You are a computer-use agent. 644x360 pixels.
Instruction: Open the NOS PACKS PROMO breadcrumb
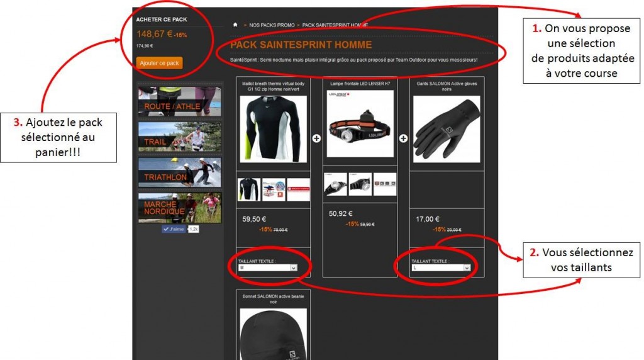272,25
